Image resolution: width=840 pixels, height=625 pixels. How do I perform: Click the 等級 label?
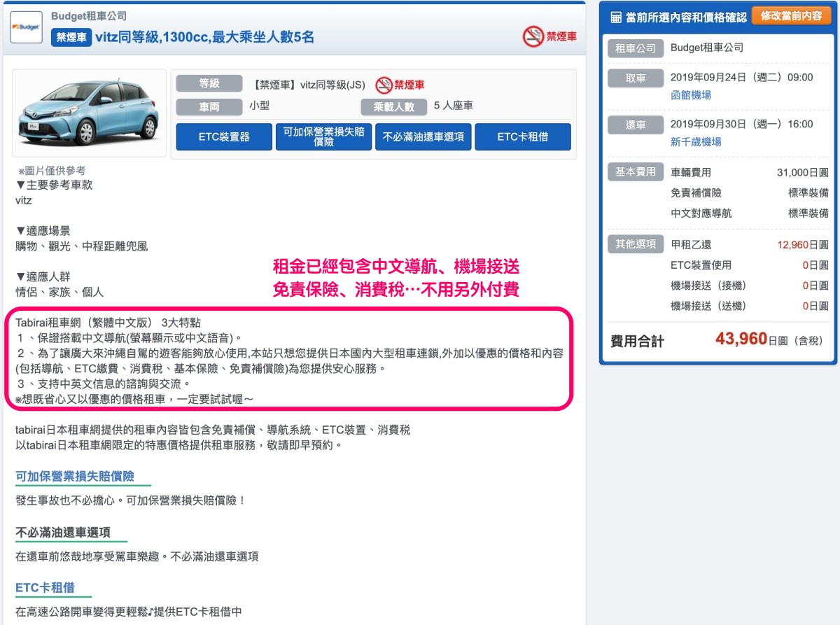coord(209,84)
